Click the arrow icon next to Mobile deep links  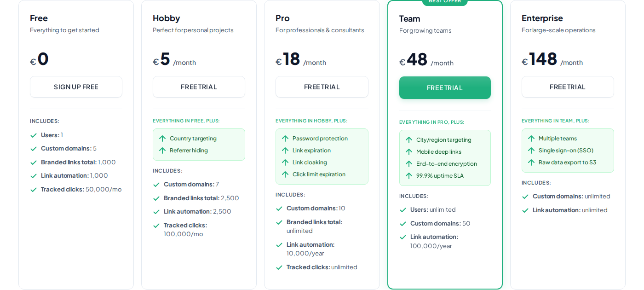coord(408,151)
